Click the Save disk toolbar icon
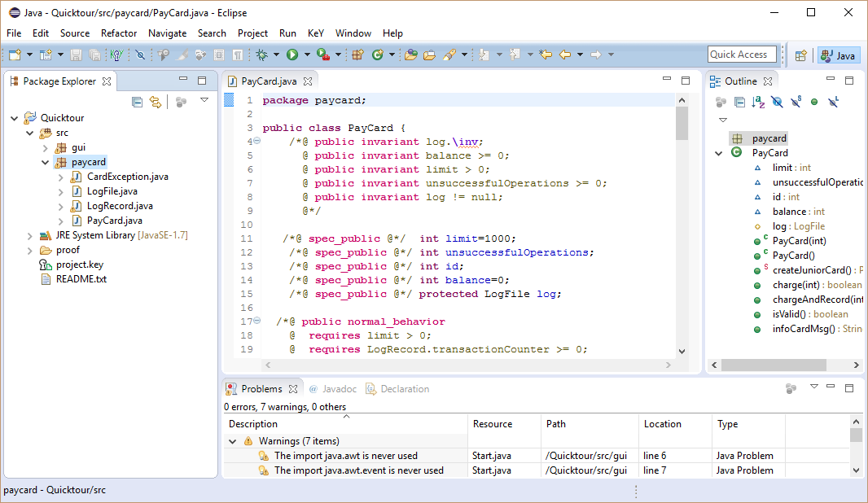 [77, 55]
